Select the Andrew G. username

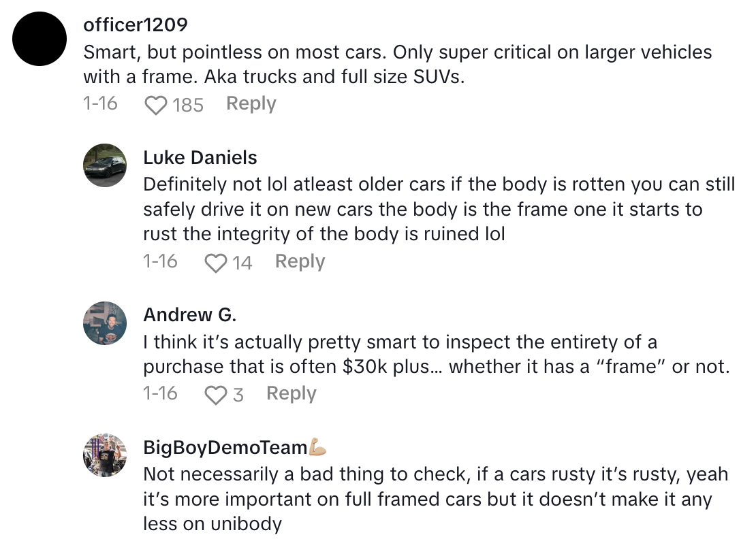(x=189, y=315)
